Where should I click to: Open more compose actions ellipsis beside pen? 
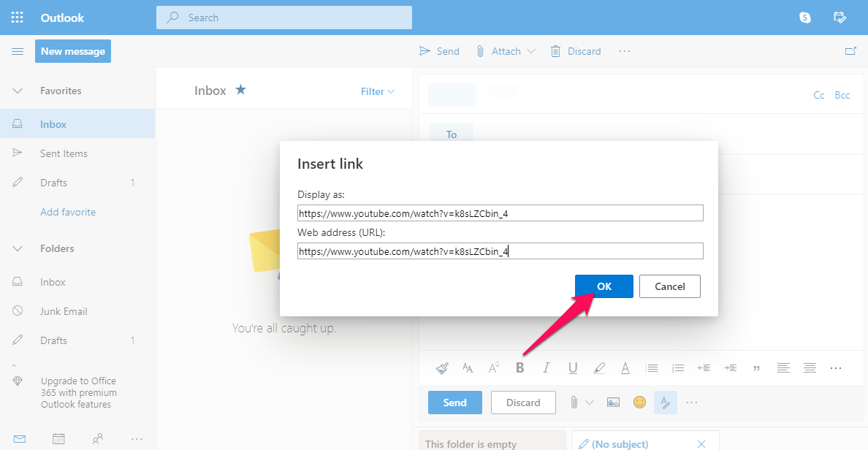click(x=692, y=403)
